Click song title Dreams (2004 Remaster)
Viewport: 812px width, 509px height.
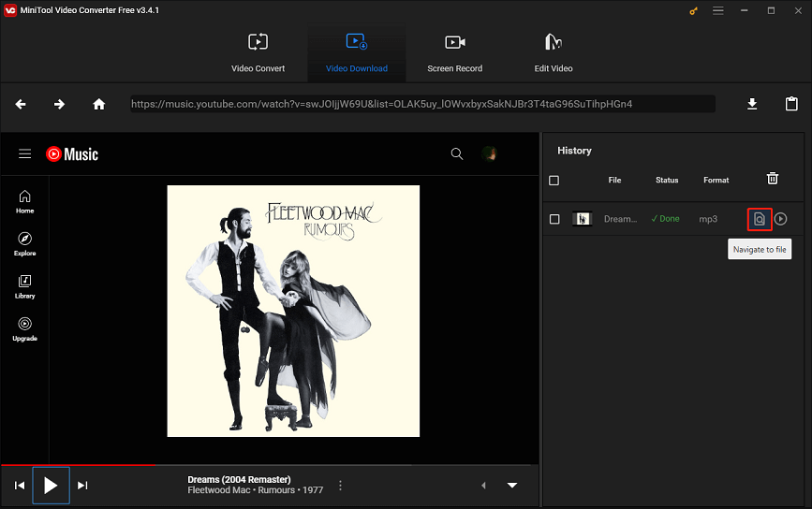coord(239,479)
